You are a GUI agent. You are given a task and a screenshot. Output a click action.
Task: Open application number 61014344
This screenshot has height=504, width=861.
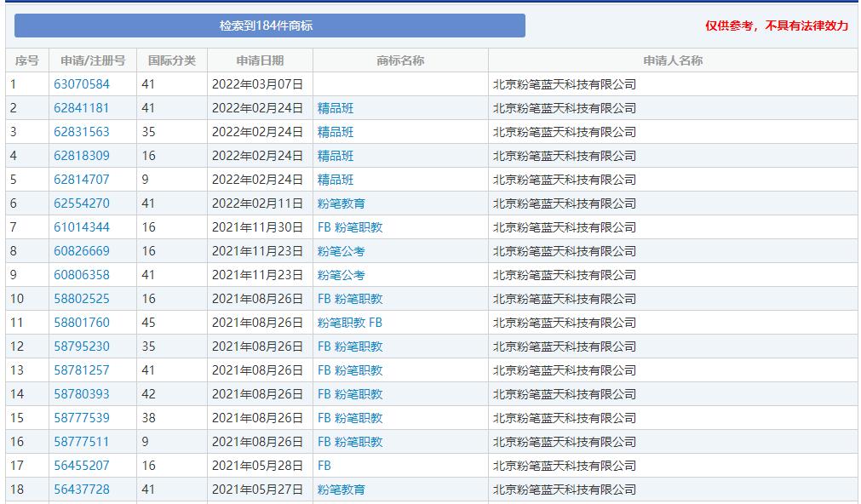point(82,227)
